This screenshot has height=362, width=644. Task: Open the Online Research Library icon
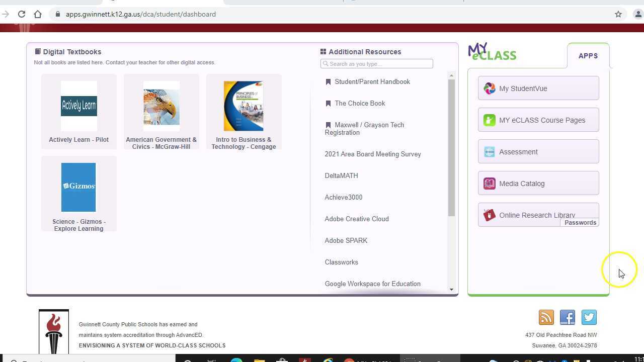coord(490,215)
